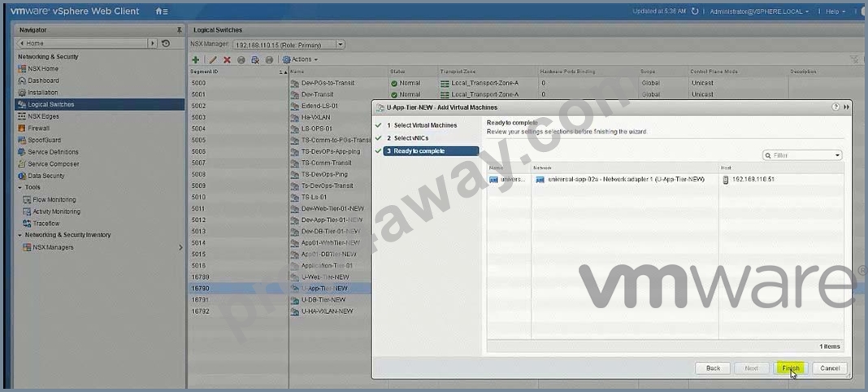This screenshot has width=868, height=392.
Task: Expand the NSX Managers chevron
Action: point(180,247)
